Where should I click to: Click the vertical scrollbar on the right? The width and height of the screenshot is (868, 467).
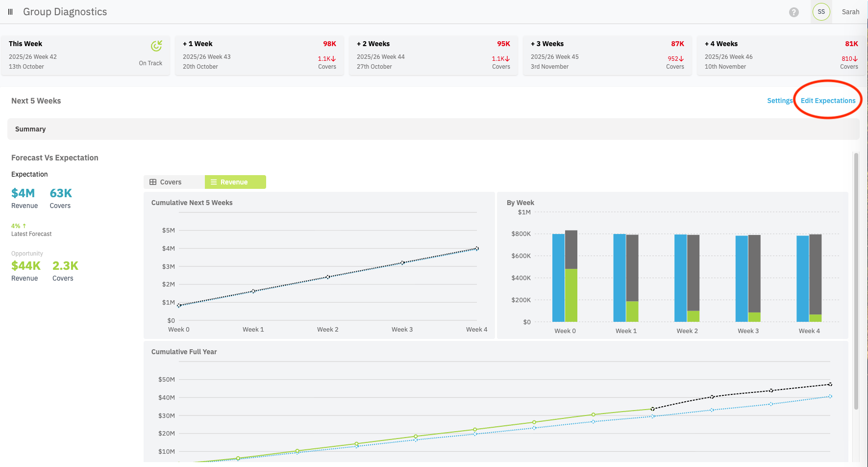856,280
